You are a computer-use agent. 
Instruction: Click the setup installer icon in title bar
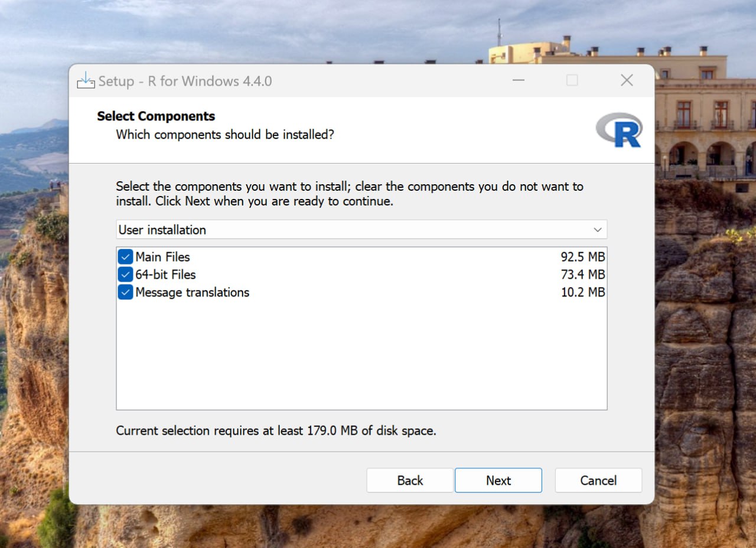point(86,81)
